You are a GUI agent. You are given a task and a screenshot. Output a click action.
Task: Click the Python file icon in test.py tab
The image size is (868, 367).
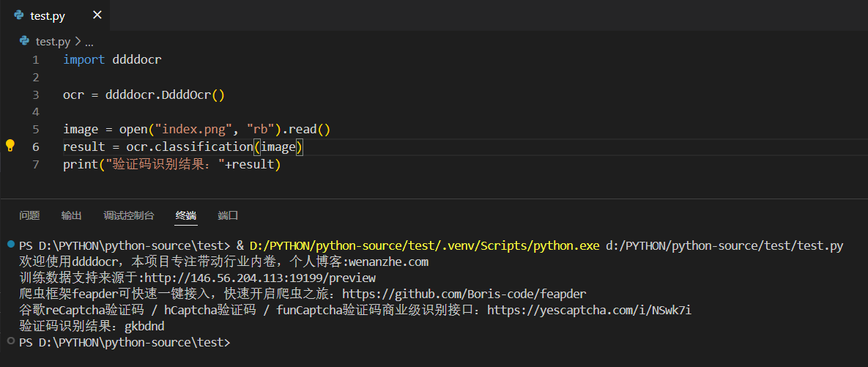18,15
